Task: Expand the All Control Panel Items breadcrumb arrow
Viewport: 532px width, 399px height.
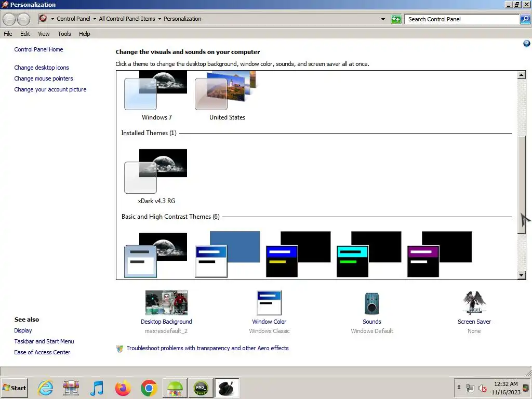Action: (159, 19)
